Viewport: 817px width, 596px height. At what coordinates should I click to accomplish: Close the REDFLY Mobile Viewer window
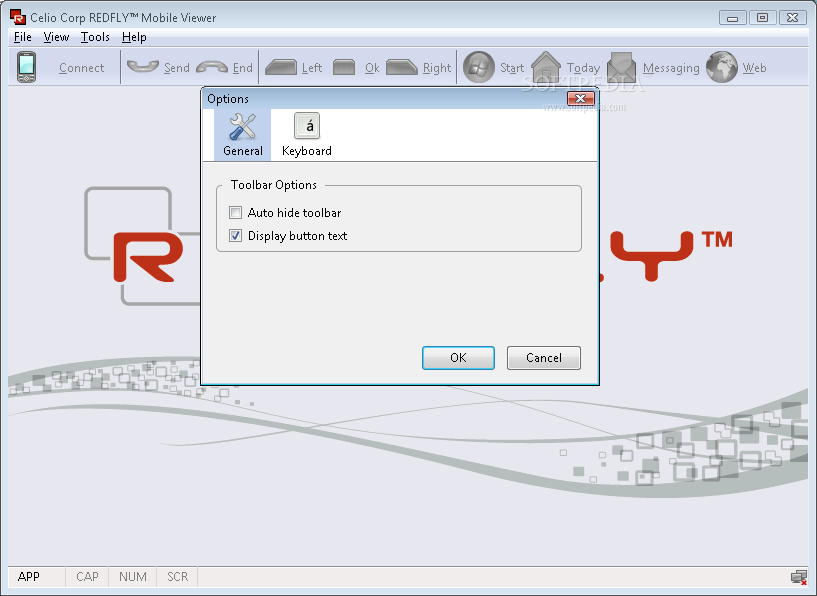(793, 18)
